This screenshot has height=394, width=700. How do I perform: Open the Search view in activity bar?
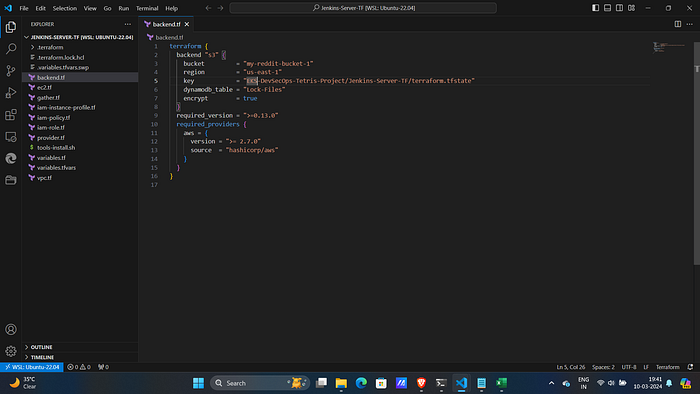point(11,49)
